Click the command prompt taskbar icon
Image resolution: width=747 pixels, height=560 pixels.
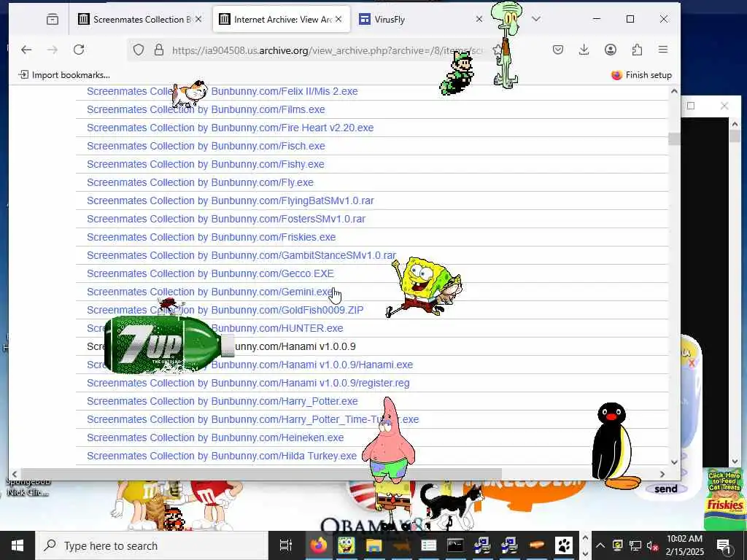[455, 545]
